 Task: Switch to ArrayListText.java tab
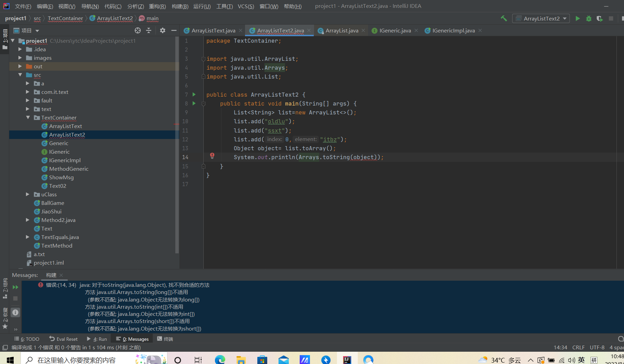coord(213,30)
